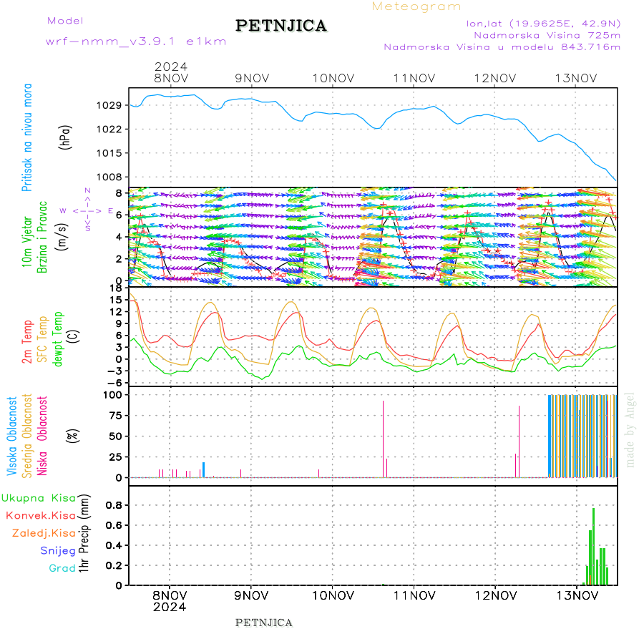Click the 'Snijeg' legend entry

point(58,551)
